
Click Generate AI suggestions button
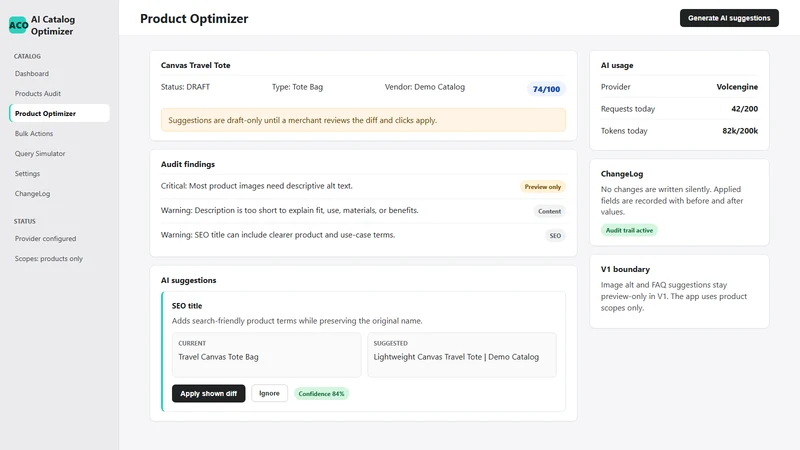click(x=729, y=18)
